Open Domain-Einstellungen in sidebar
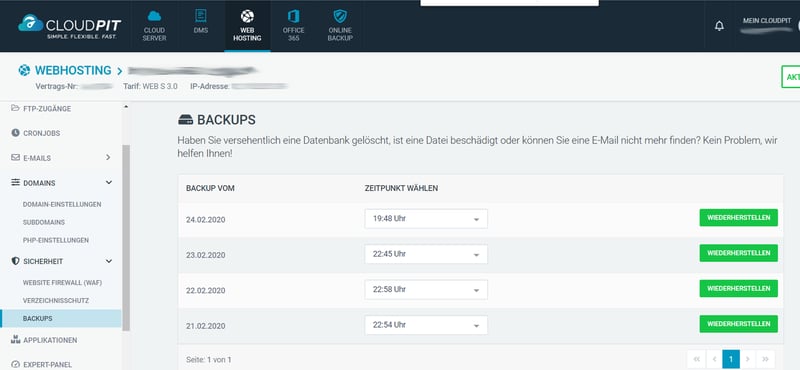The height and width of the screenshot is (370, 800). pyautogui.click(x=62, y=204)
